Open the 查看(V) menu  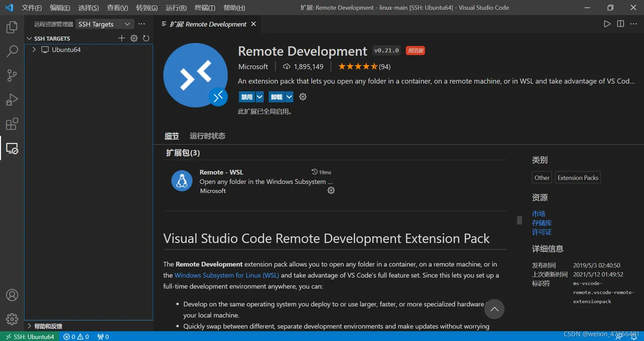coord(117,8)
